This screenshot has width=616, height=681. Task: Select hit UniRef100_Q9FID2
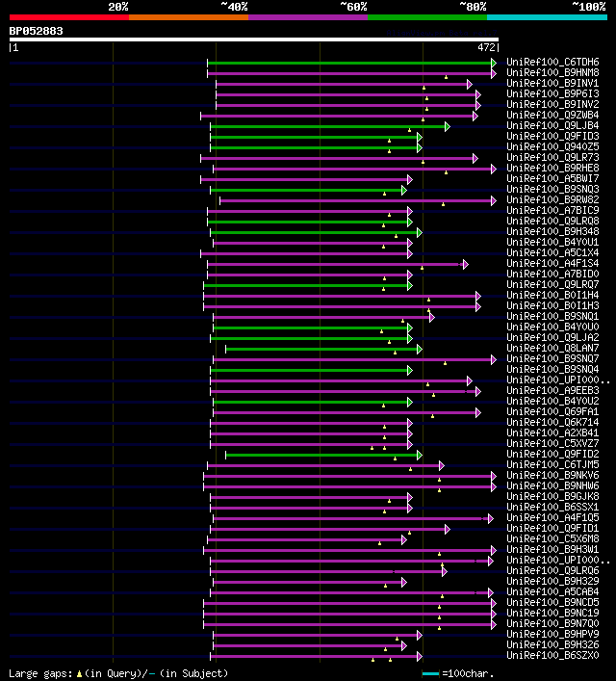[x=552, y=454]
